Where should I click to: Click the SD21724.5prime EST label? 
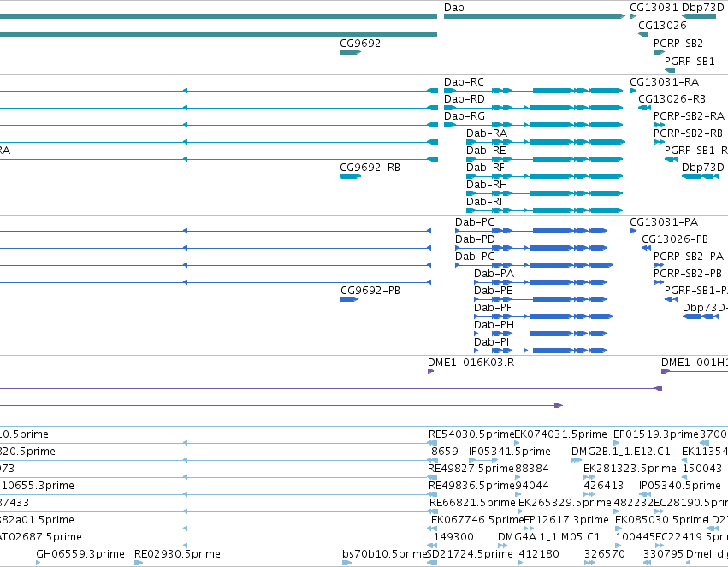coord(470,554)
